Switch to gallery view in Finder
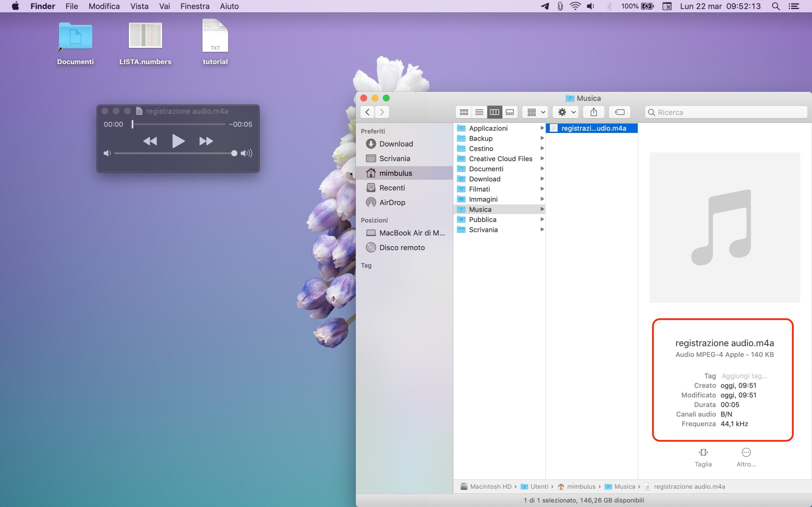Screen dimensions: 812x507 coord(510,112)
